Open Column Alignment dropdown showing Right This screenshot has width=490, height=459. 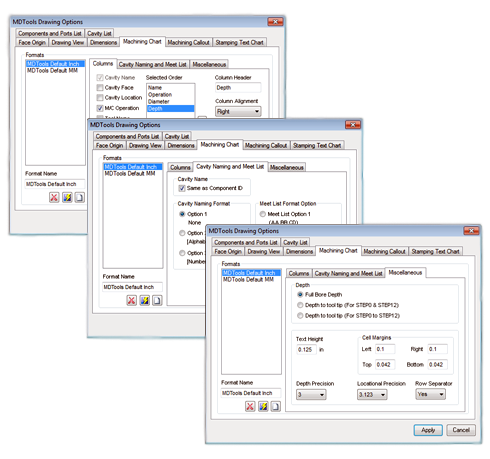click(238, 111)
